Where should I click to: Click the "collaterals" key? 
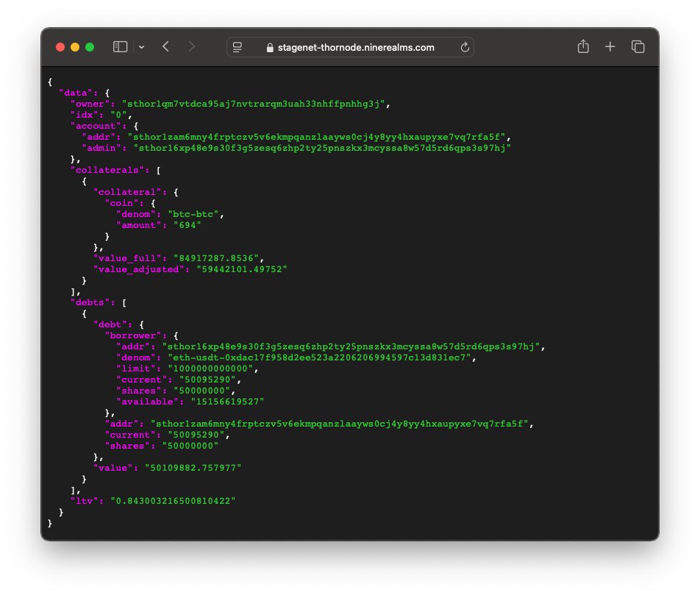(107, 170)
